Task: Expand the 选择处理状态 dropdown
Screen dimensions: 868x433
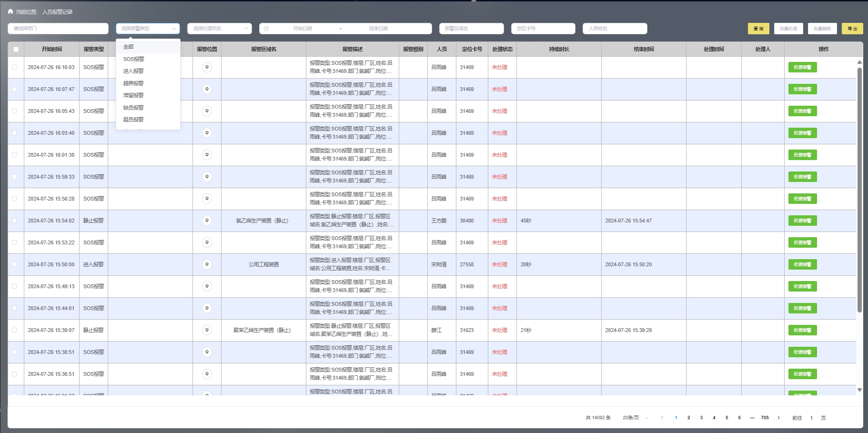Action: point(219,29)
